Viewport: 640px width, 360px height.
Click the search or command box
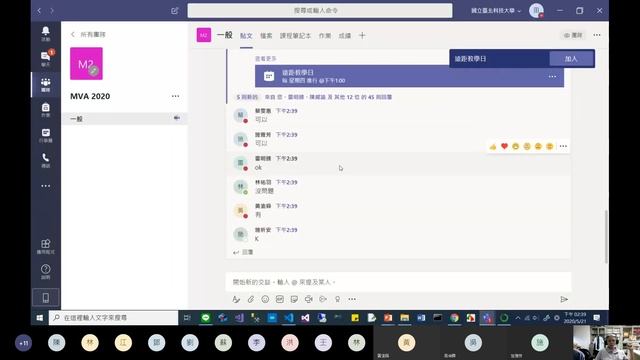[320, 11]
